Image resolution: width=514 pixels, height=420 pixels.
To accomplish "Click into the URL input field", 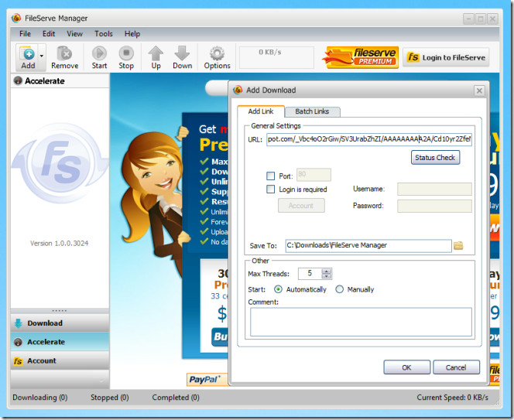I will pyautogui.click(x=369, y=139).
